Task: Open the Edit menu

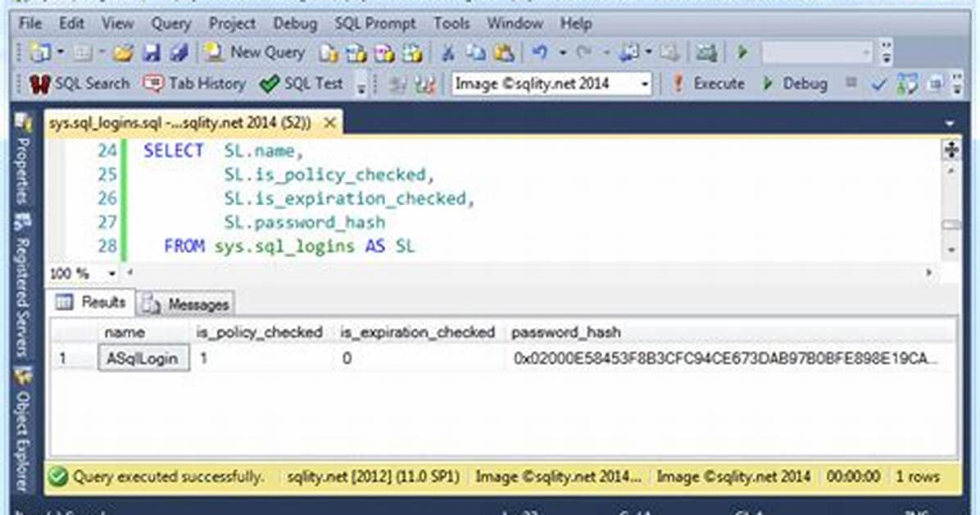Action: point(71,24)
